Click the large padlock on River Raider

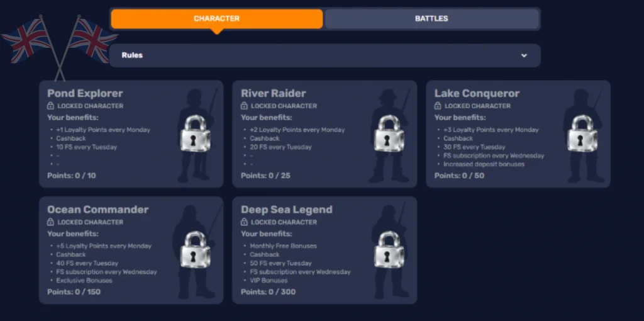(x=389, y=133)
